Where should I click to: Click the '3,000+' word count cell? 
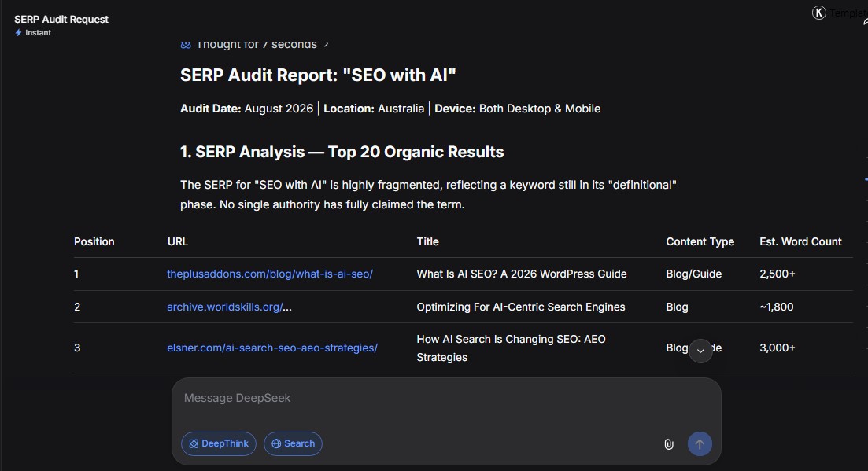(x=778, y=348)
